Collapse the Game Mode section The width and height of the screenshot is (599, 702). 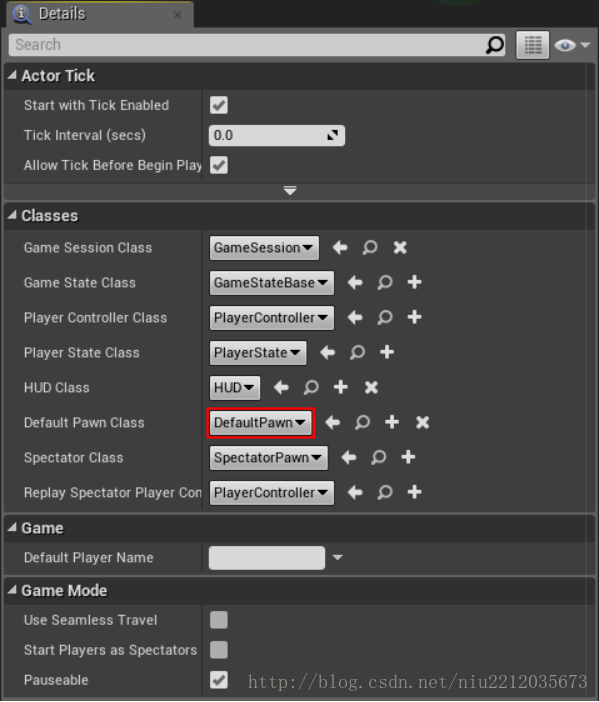click(12, 590)
